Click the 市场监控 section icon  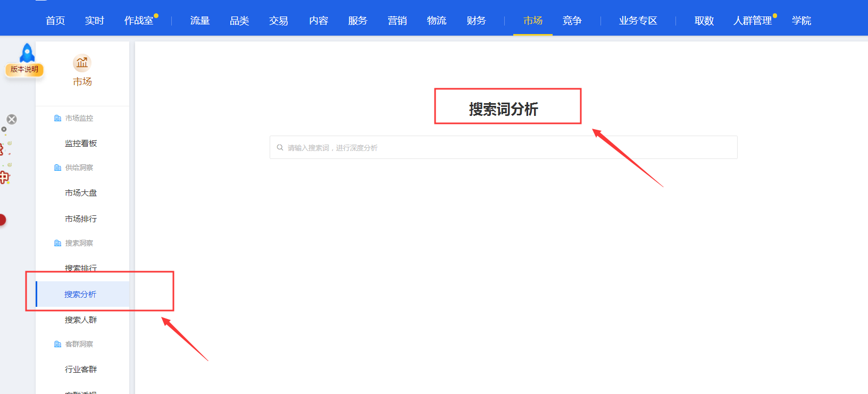click(x=58, y=118)
